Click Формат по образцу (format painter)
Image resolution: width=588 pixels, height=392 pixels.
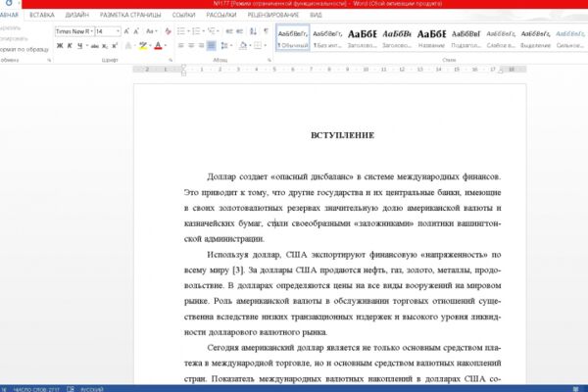tap(24, 49)
